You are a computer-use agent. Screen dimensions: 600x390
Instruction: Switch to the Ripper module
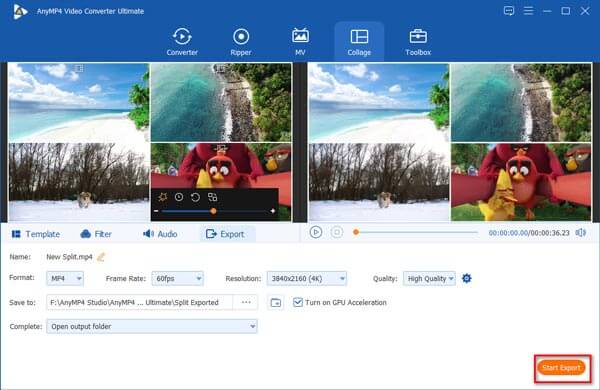241,42
